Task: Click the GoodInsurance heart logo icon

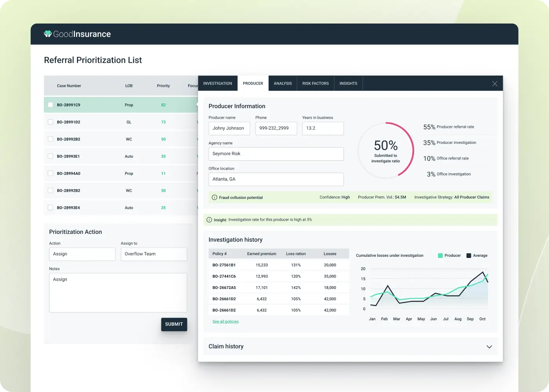Action: point(48,34)
